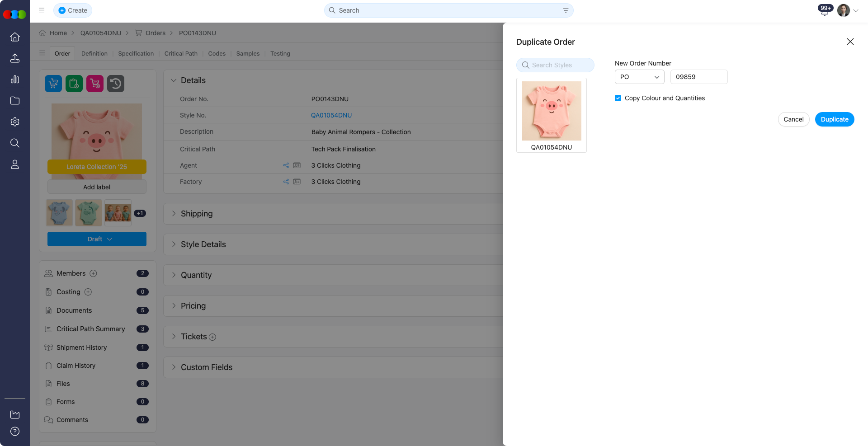
Task: Open the upload icon in sidebar
Action: [15, 58]
